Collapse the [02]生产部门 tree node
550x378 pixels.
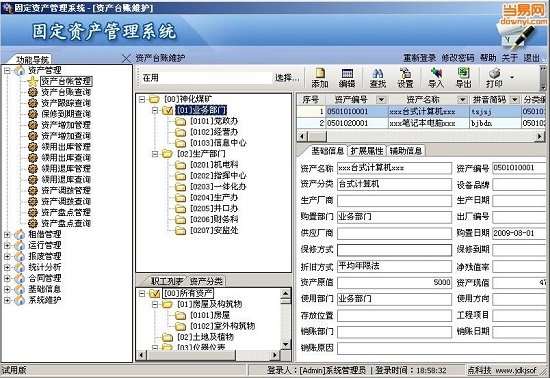pos(155,154)
